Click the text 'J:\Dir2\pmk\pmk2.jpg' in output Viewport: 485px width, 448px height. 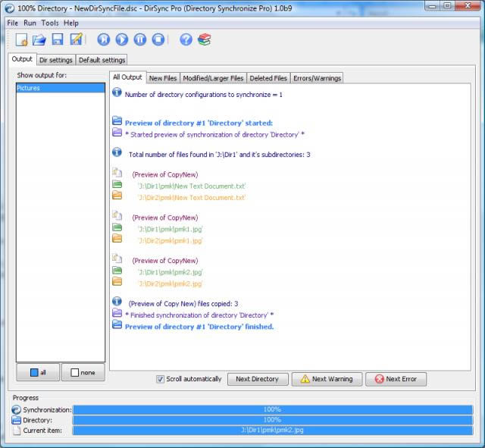click(x=171, y=284)
